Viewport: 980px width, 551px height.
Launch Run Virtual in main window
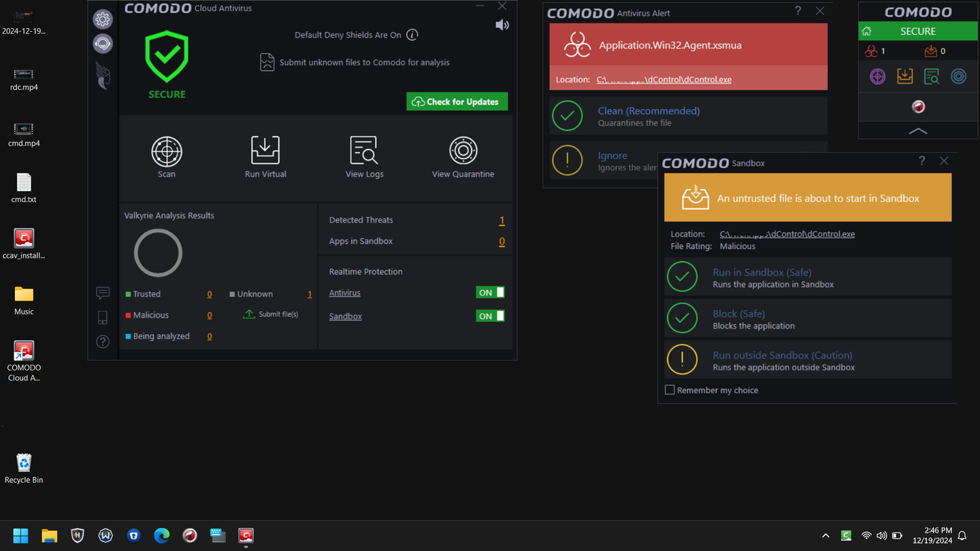pyautogui.click(x=265, y=157)
